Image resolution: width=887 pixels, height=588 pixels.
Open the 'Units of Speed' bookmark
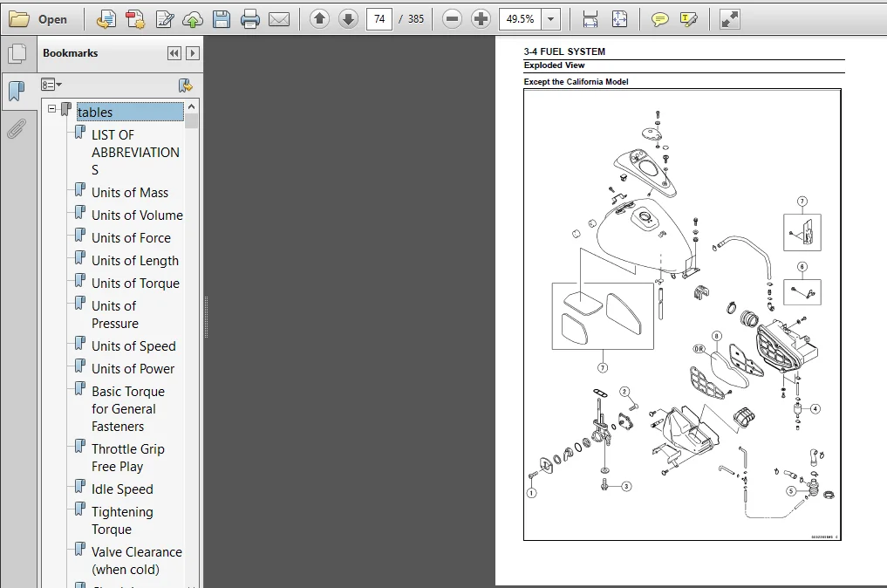coord(133,345)
